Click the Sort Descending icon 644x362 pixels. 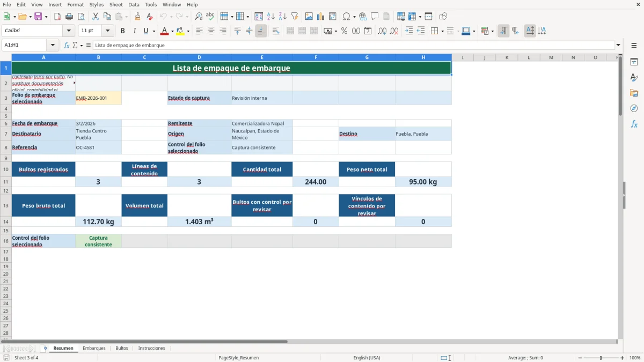(283, 17)
